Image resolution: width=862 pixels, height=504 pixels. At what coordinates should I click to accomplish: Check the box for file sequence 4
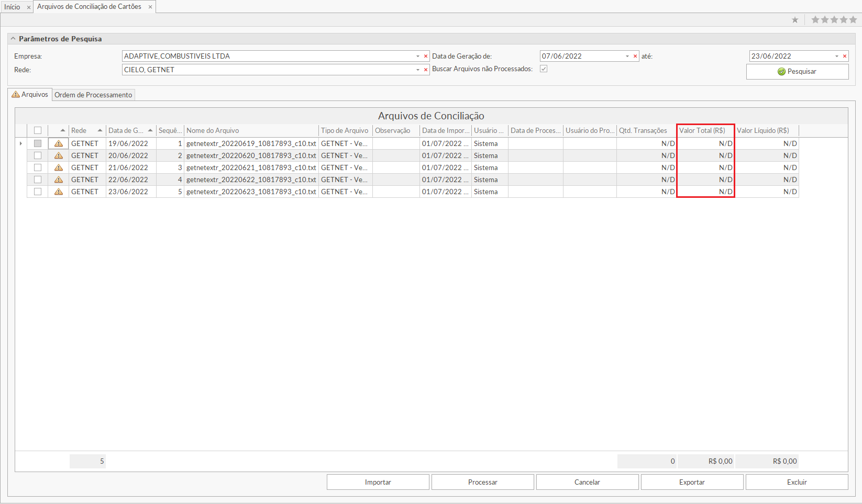(x=38, y=180)
